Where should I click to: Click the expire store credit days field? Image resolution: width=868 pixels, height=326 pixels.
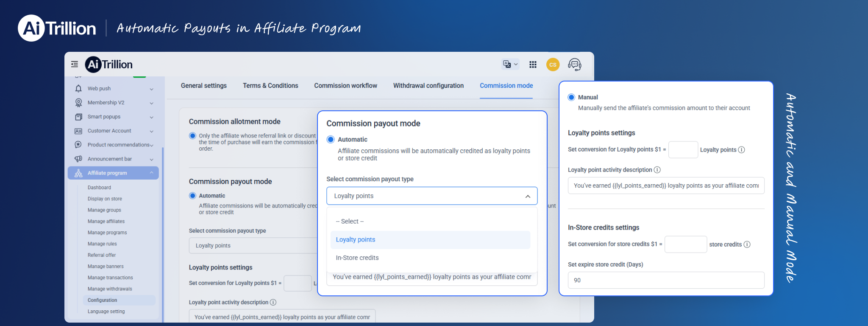click(x=666, y=280)
